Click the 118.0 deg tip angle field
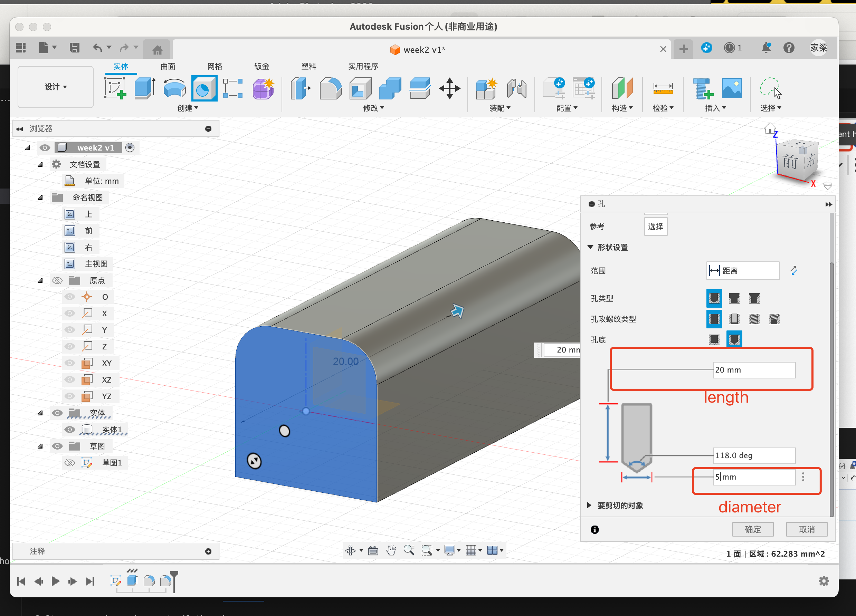The height and width of the screenshot is (616, 856). pos(754,456)
